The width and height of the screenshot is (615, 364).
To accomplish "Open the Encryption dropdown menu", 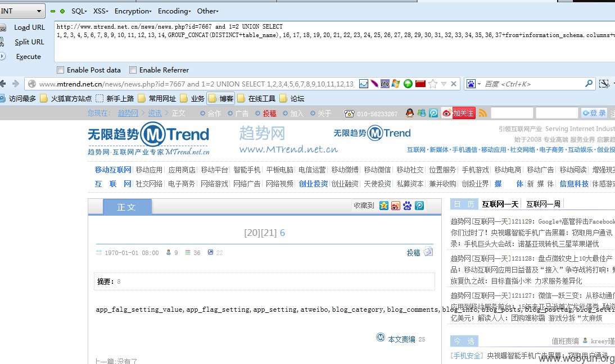I will click(133, 11).
